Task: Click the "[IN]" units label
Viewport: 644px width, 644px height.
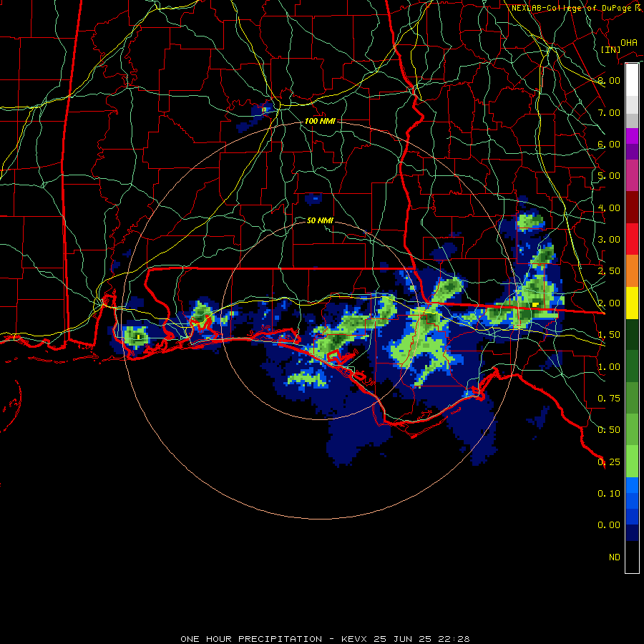Action: click(x=611, y=49)
